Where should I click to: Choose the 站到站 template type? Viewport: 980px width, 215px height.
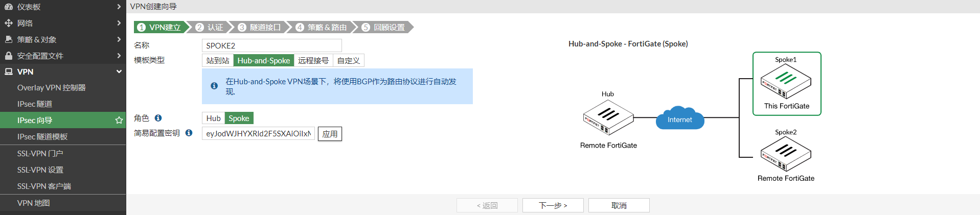[x=218, y=60]
